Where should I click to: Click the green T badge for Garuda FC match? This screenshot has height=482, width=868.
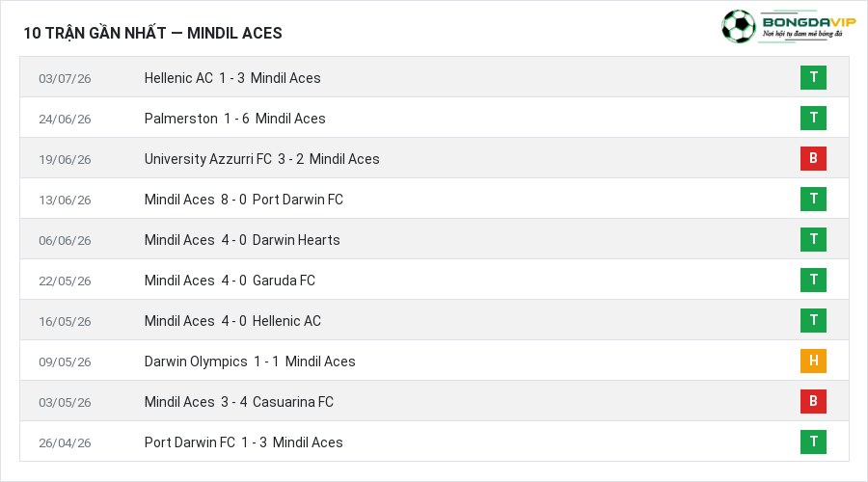pos(813,280)
